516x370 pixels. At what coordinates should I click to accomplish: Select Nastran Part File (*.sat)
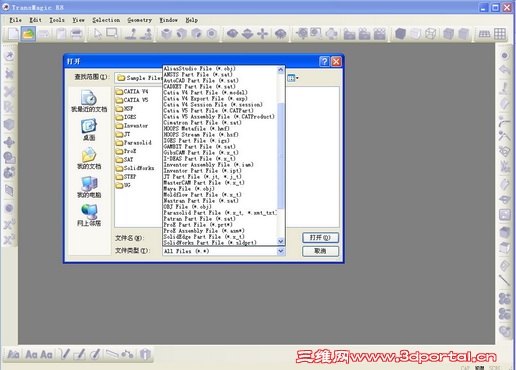click(x=201, y=200)
